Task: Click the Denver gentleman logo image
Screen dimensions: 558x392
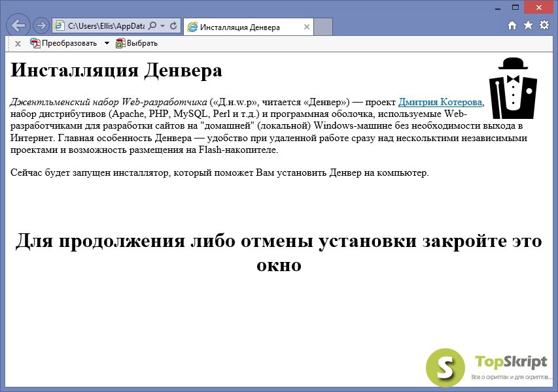Action: click(x=513, y=88)
